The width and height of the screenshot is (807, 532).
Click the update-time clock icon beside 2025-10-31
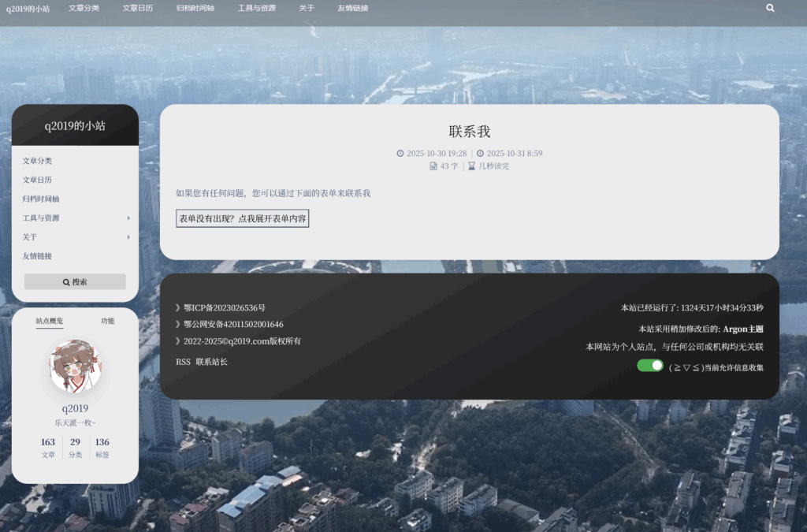pyautogui.click(x=481, y=153)
